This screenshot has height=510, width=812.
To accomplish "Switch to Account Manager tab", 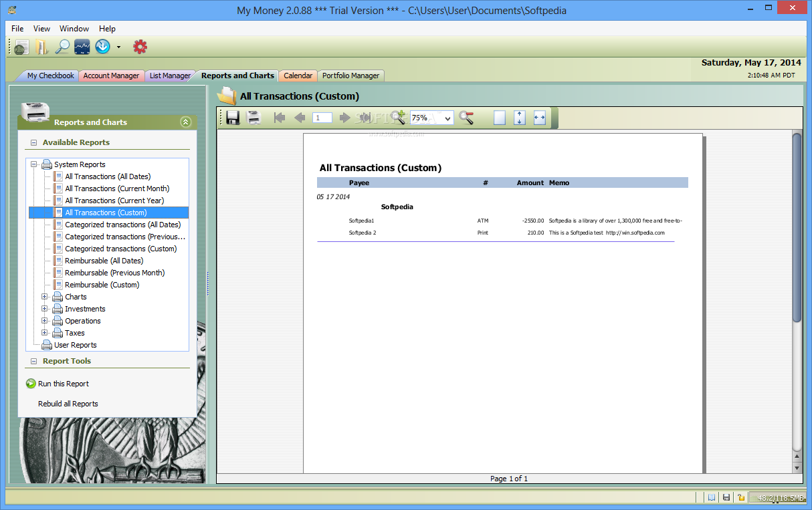I will tap(111, 76).
